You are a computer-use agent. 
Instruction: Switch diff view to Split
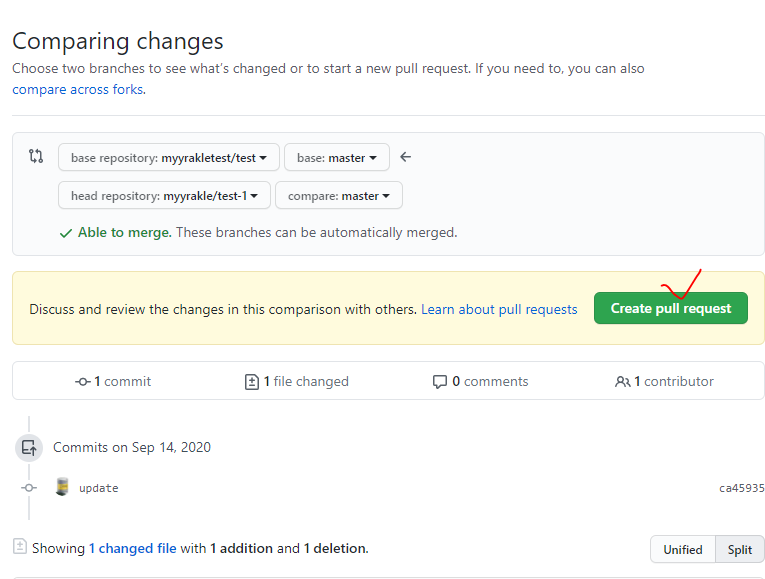(740, 549)
